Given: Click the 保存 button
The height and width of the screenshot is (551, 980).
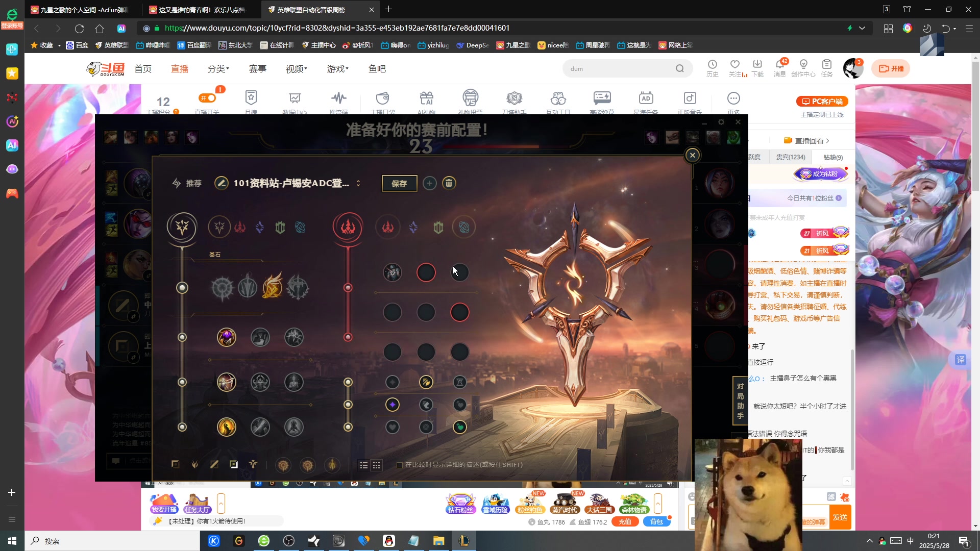Looking at the screenshot, I should [x=399, y=184].
